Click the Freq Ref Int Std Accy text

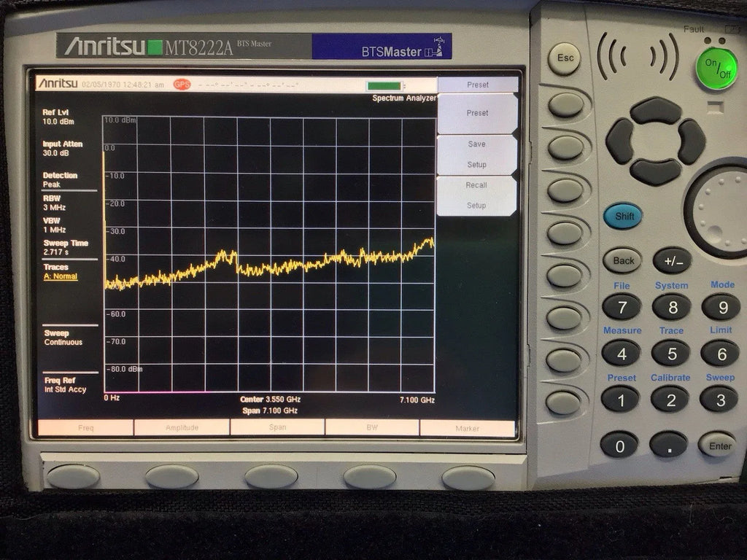click(x=65, y=385)
